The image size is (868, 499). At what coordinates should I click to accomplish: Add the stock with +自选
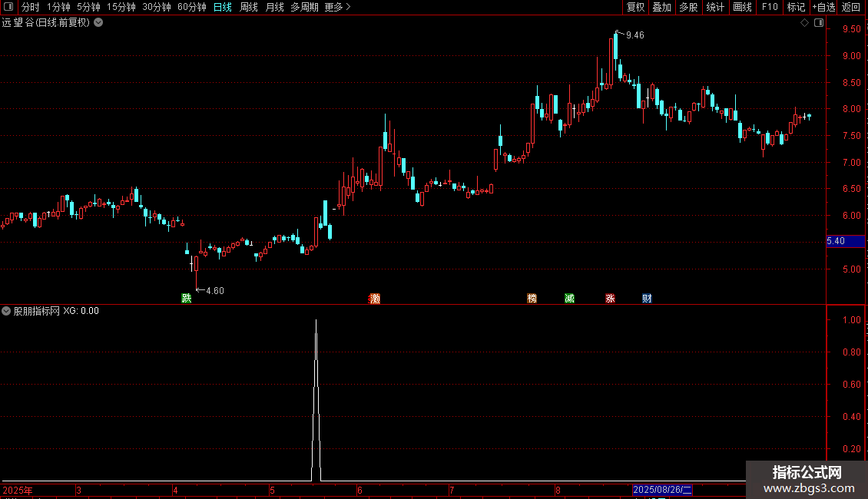tap(823, 7)
